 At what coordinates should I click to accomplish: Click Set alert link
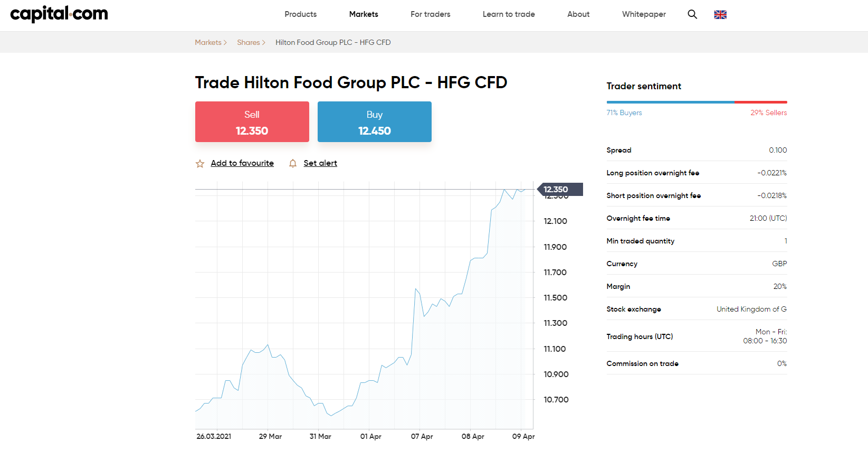pyautogui.click(x=320, y=163)
